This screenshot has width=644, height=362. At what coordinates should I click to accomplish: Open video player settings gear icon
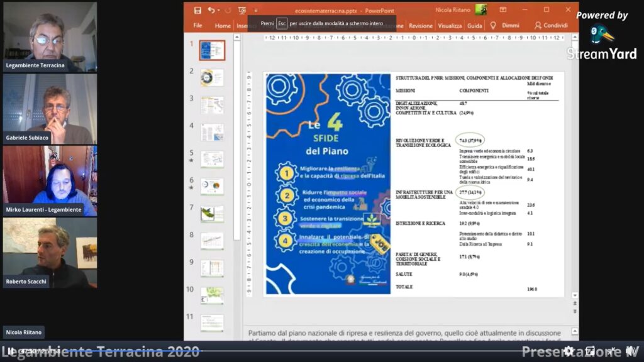(x=569, y=351)
